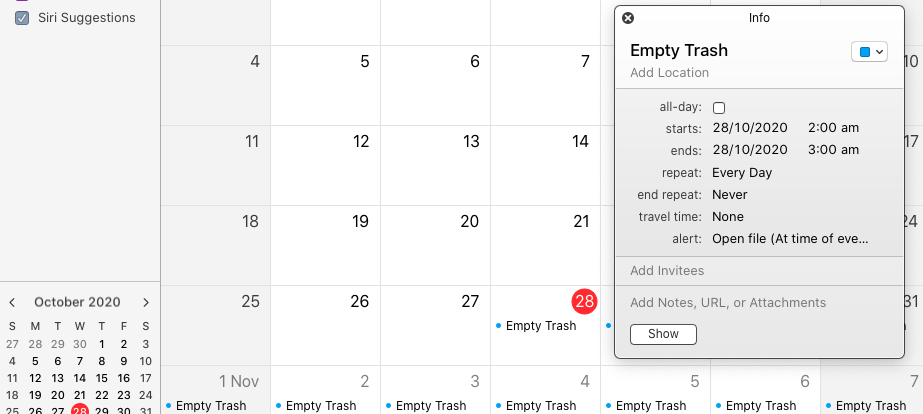Open the calendar color dropdown
923x414 pixels.
(869, 52)
